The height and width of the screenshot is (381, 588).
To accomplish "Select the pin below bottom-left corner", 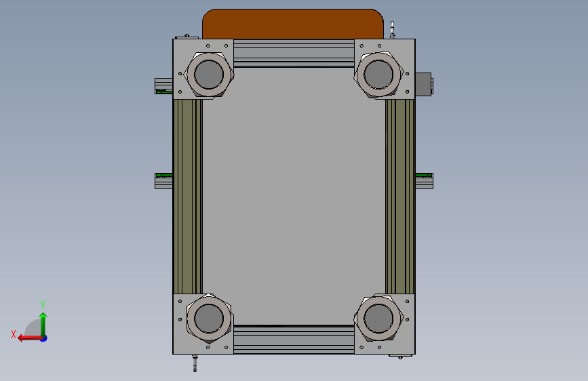I will 195,363.
